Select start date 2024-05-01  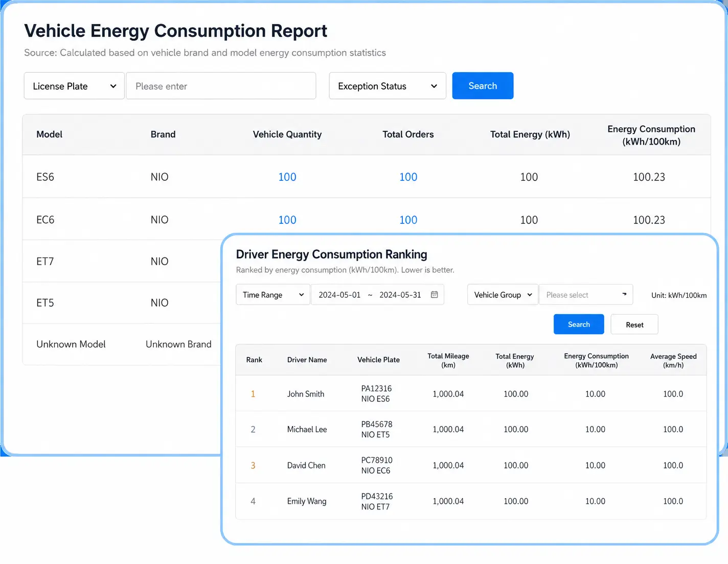339,295
